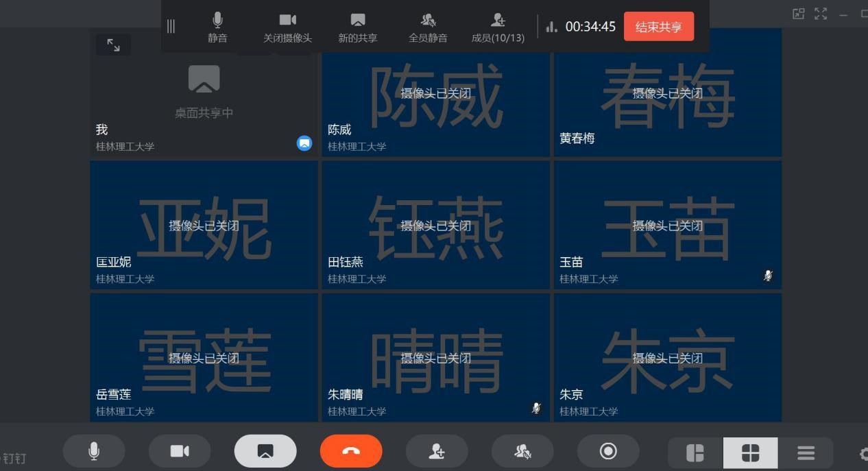
Task: Click the network signal bars icon
Action: pyautogui.click(x=551, y=27)
